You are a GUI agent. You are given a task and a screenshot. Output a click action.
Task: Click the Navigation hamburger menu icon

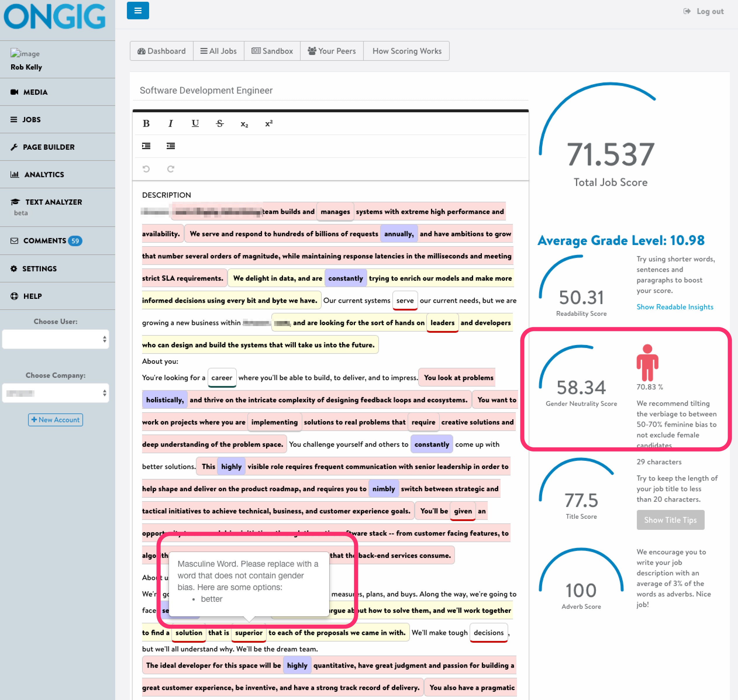[x=138, y=11]
